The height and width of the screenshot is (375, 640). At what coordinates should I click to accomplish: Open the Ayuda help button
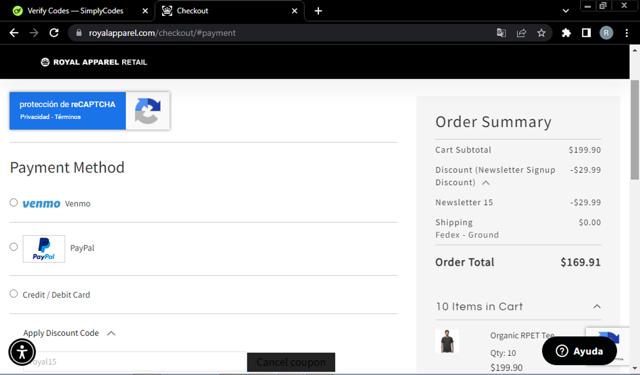[x=579, y=351]
